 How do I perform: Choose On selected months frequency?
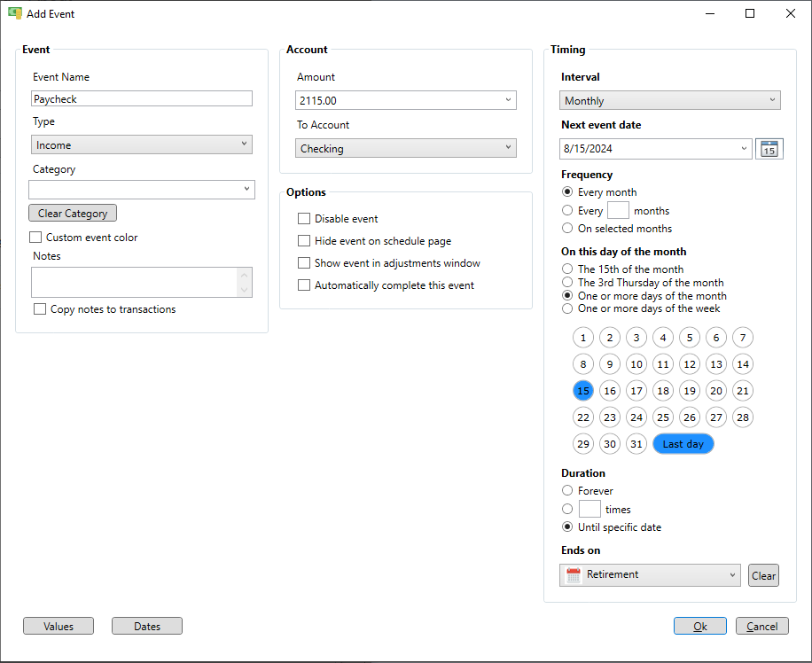click(x=567, y=229)
